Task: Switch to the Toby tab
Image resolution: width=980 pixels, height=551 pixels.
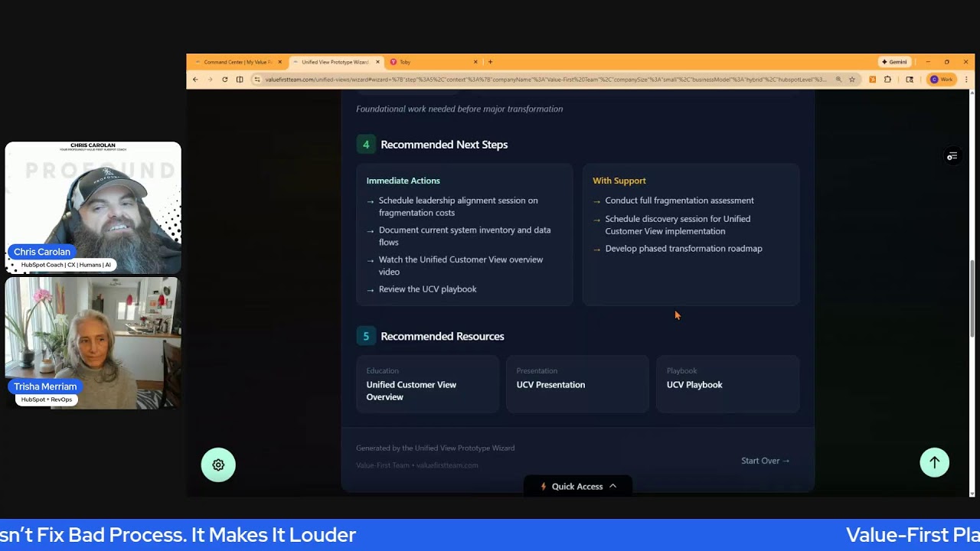Action: 433,62
